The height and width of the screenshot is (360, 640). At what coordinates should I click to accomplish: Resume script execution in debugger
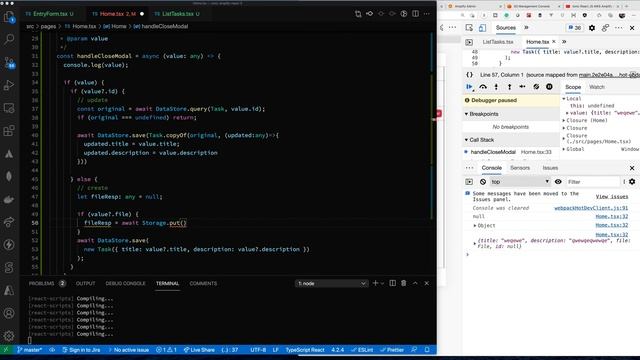(469, 87)
